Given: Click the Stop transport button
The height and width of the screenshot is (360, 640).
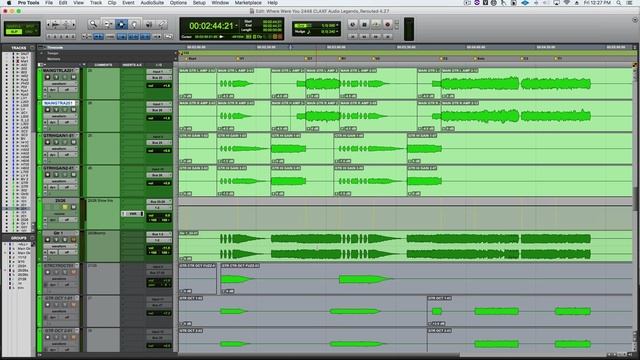Looking at the screenshot, I should [364, 24].
